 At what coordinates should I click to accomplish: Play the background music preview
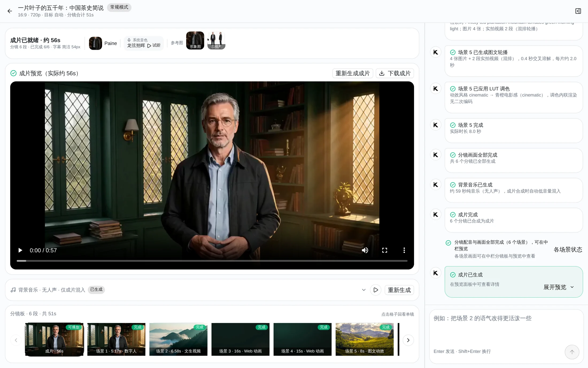376,290
